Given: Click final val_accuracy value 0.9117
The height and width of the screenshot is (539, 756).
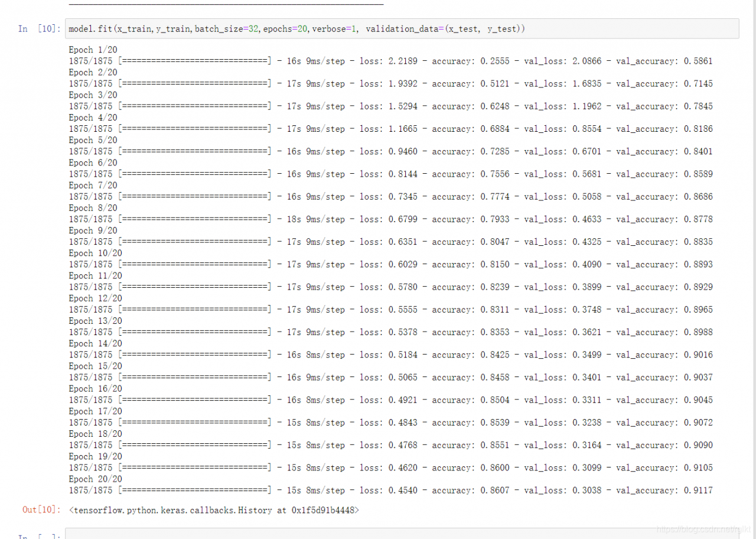Looking at the screenshot, I should tap(698, 490).
